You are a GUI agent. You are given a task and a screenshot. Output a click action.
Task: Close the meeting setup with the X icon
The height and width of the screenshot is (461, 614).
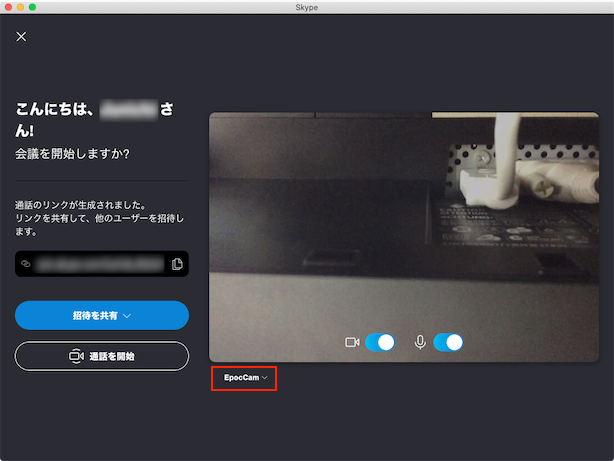[x=22, y=37]
